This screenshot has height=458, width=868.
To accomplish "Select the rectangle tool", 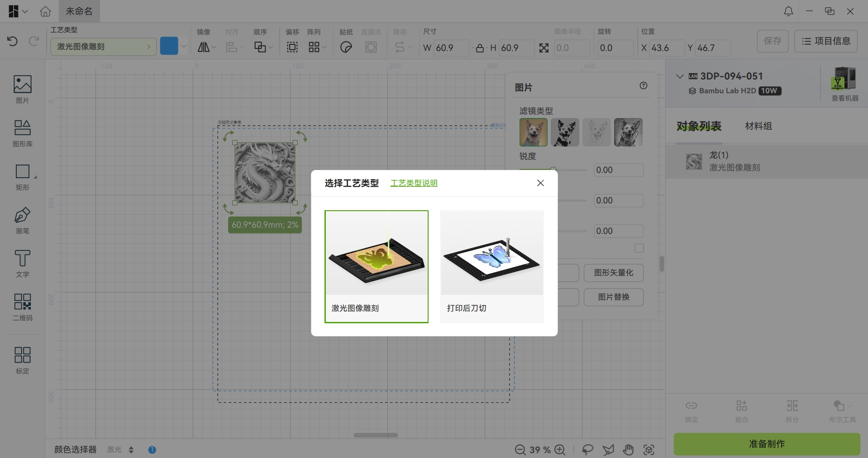I will pyautogui.click(x=22, y=177).
